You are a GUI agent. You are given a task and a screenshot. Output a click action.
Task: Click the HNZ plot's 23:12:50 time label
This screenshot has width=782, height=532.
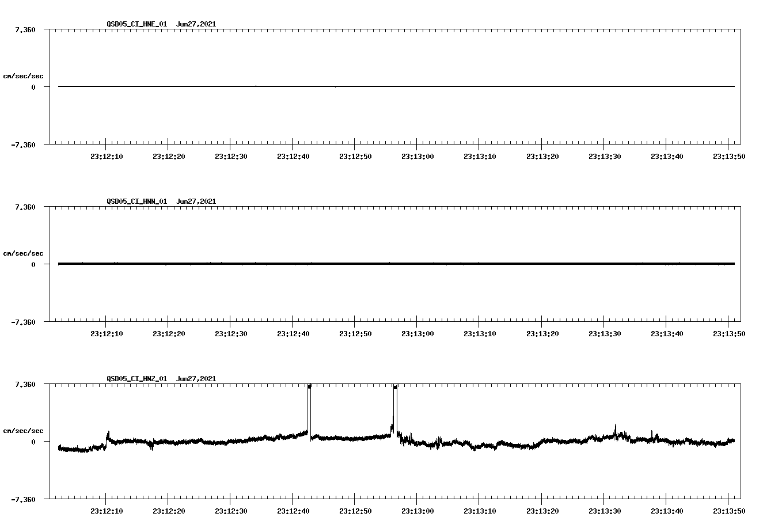click(355, 511)
